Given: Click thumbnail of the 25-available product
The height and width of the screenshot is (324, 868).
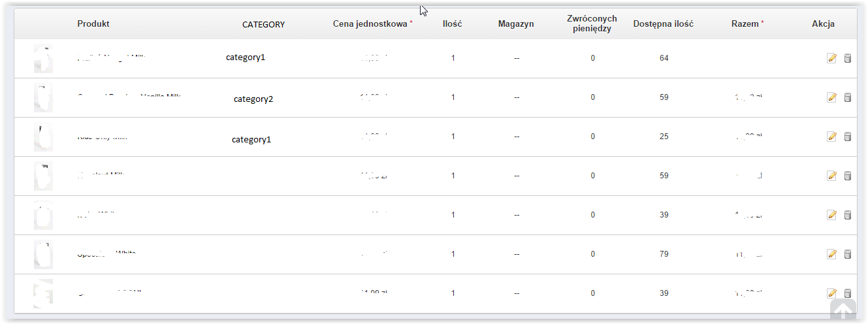Looking at the screenshot, I should 43,137.
